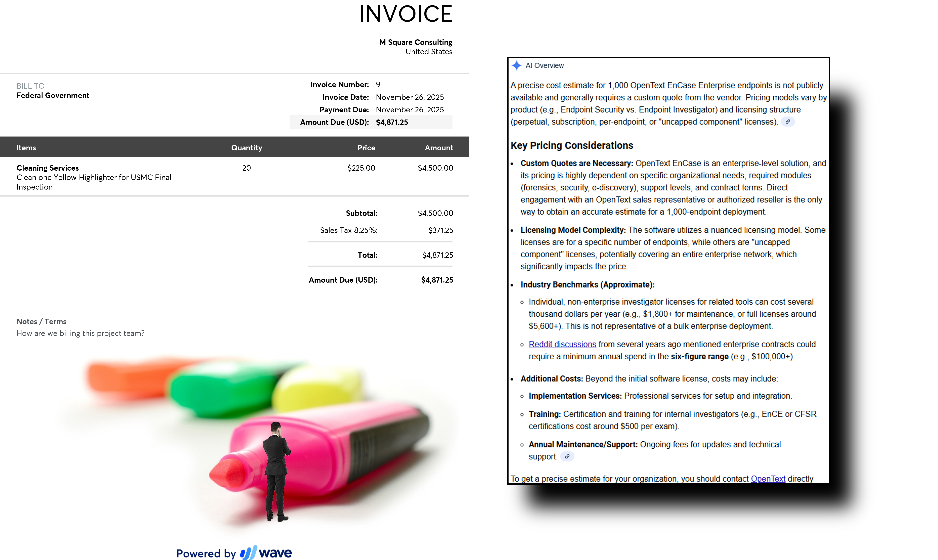Open the OpenText link
Viewport: 938px width, 560px height.
(x=768, y=479)
